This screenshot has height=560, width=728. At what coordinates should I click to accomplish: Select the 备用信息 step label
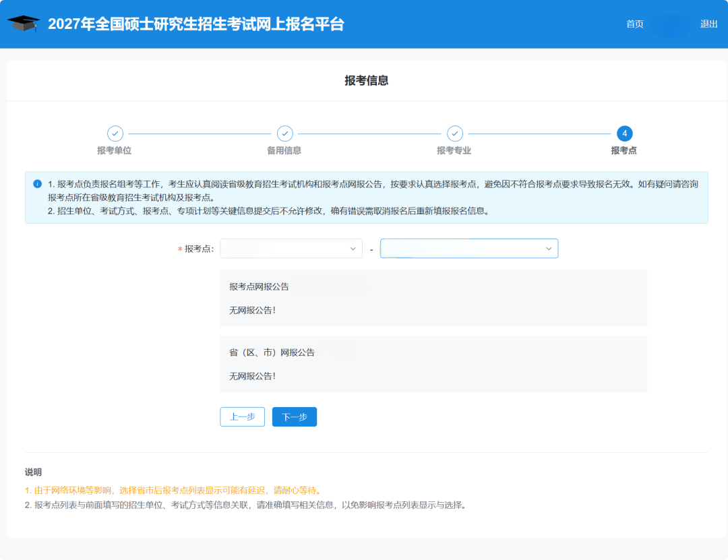pyautogui.click(x=284, y=150)
